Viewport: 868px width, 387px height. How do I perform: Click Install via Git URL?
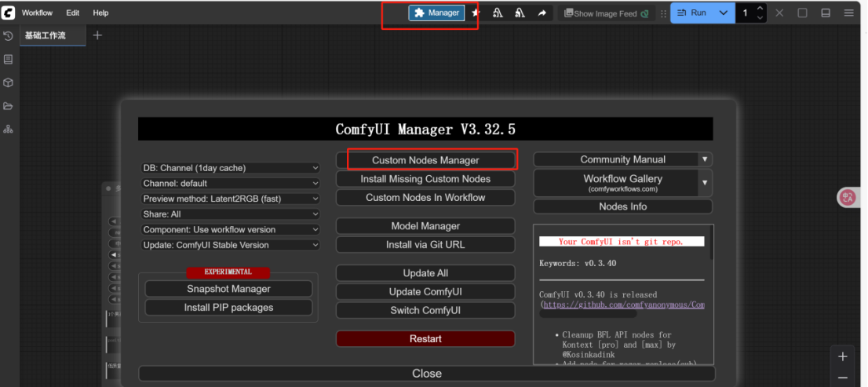[x=425, y=244]
